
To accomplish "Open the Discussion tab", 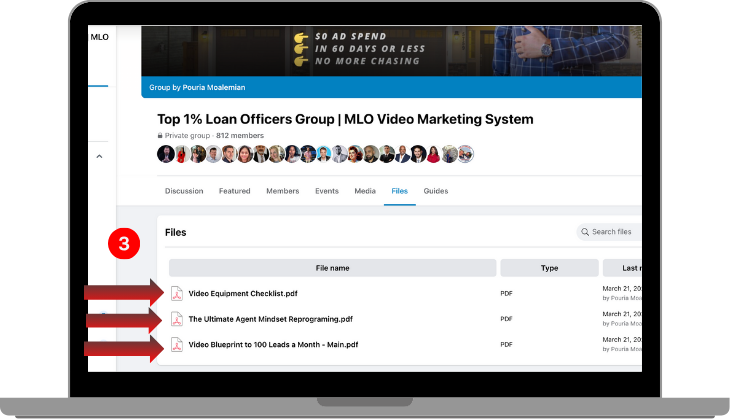I will (184, 191).
